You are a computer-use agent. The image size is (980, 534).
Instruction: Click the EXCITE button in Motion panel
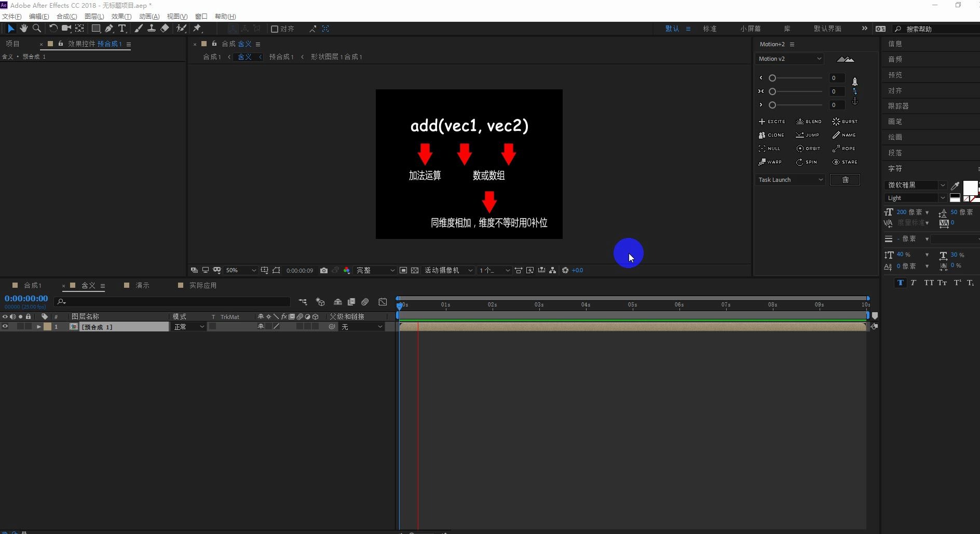772,122
